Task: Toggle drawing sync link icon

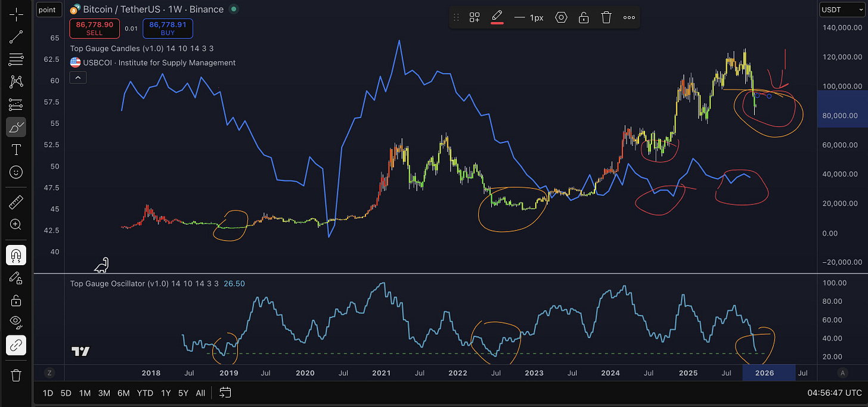Action: 16,345
